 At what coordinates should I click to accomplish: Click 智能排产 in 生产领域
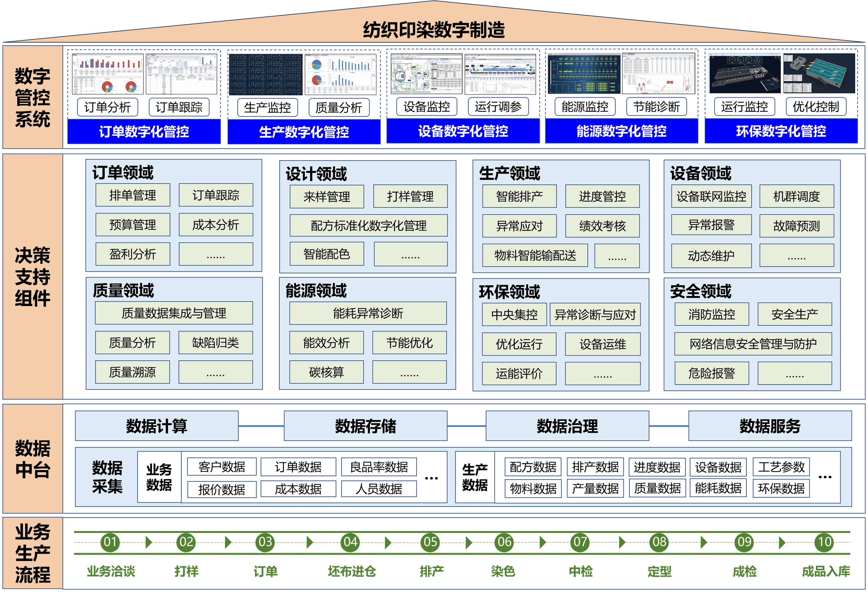[519, 196]
